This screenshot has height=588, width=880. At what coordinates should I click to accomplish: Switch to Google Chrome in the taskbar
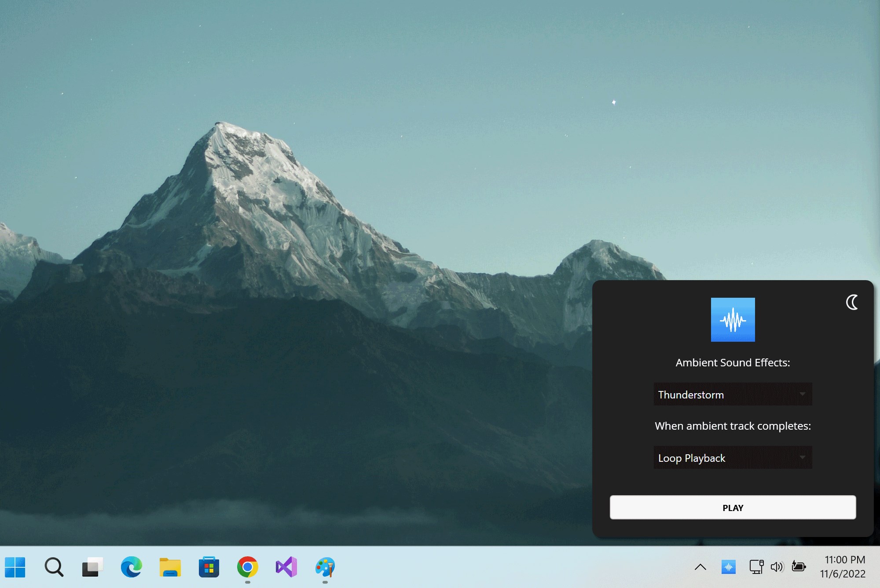pyautogui.click(x=247, y=567)
